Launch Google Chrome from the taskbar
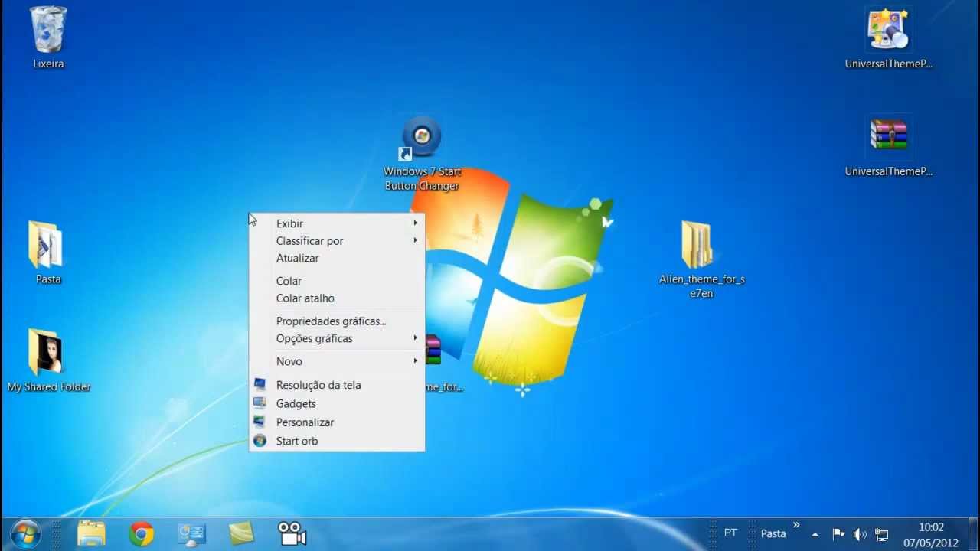 point(142,533)
